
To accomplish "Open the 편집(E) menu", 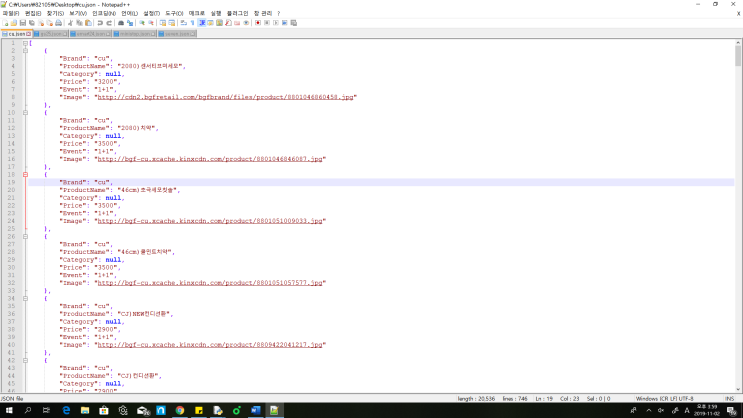I will [x=33, y=13].
